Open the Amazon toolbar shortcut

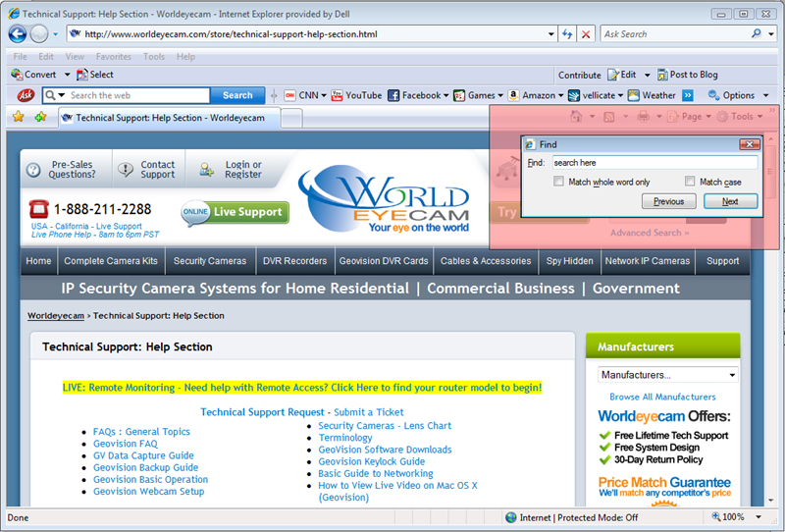point(535,95)
